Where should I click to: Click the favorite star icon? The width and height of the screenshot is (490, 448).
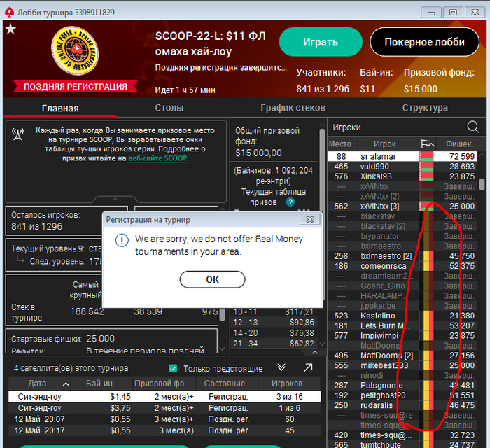10,29
